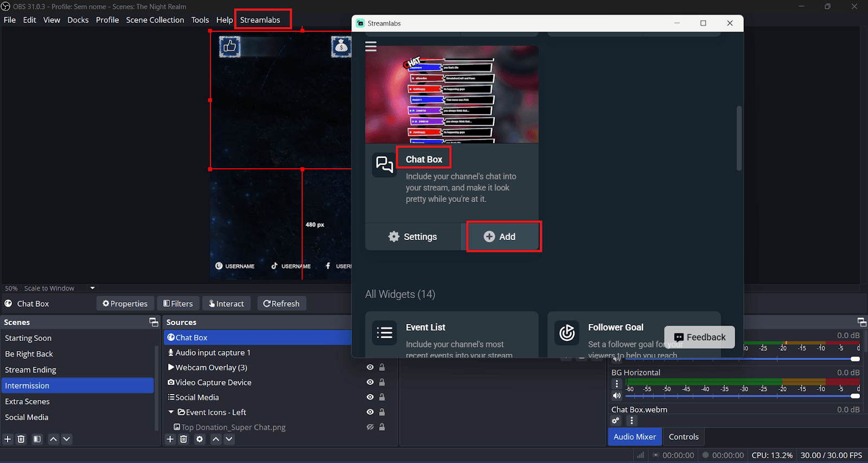The height and width of the screenshot is (463, 868).
Task: Open the Streamlabs menu
Action: coord(260,20)
